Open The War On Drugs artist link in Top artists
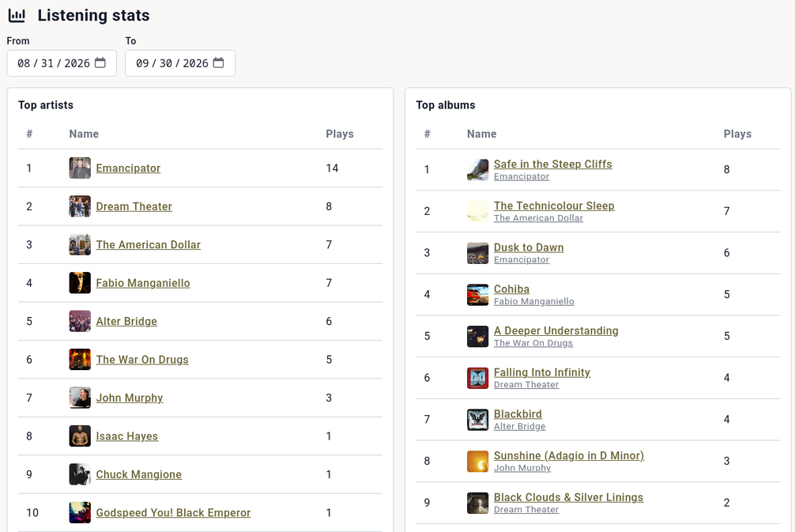This screenshot has width=795, height=532. coord(142,360)
